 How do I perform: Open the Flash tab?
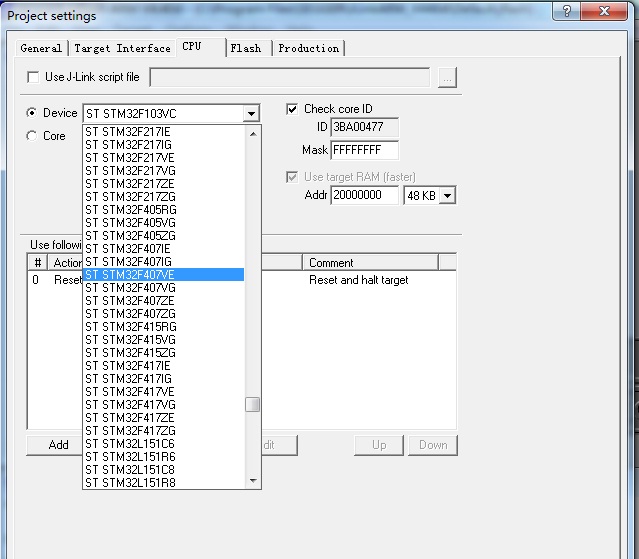point(249,48)
